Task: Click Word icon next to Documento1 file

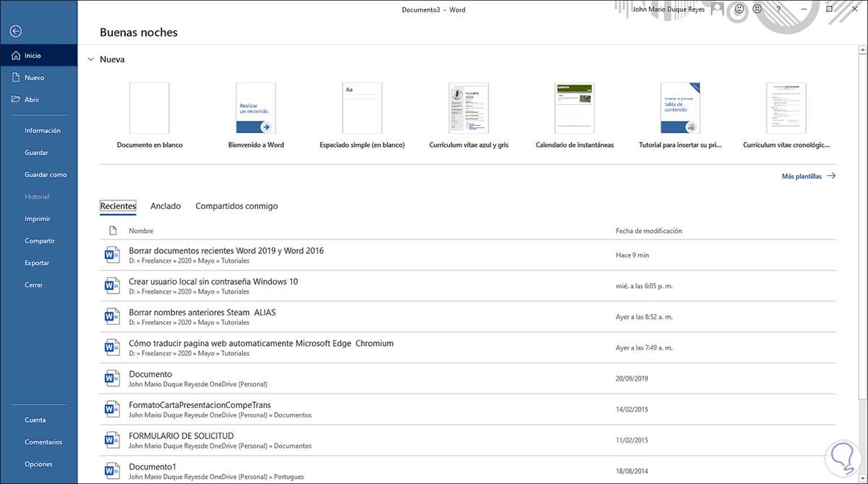Action: [x=112, y=470]
